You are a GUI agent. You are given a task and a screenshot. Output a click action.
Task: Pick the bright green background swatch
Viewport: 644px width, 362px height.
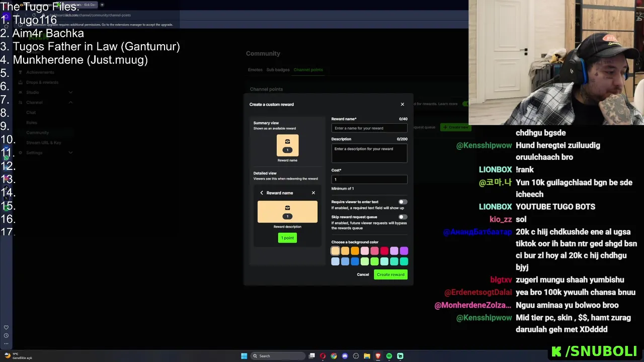pos(374,261)
